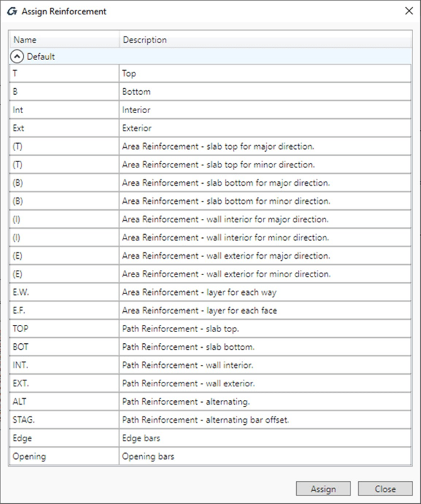Screen dimensions: 421x504
Task: Select slab top for major direction row
Action: pyautogui.click(x=209, y=146)
